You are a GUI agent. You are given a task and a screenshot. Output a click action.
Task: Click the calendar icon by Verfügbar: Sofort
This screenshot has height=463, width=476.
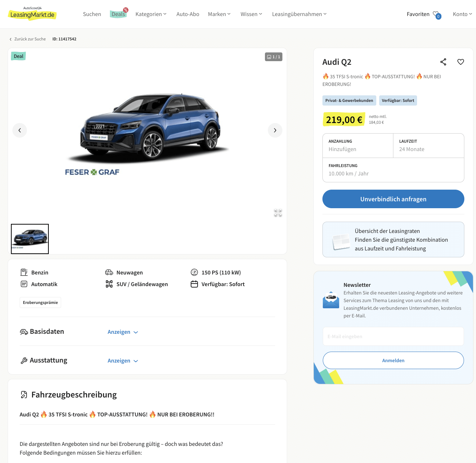[194, 284]
